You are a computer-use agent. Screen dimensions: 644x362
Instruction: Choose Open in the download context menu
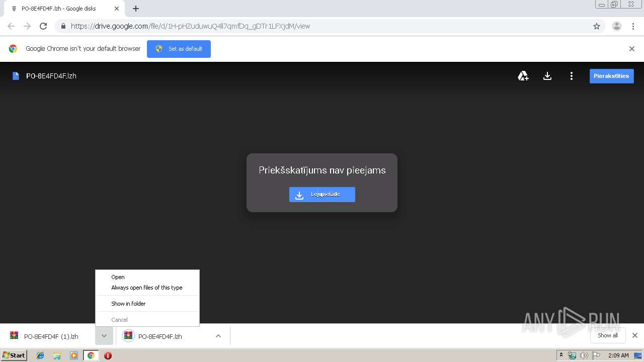click(x=147, y=277)
